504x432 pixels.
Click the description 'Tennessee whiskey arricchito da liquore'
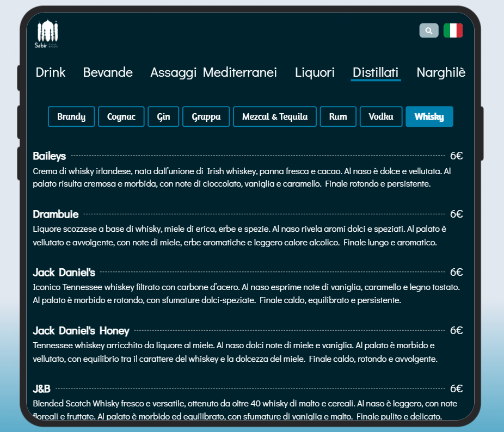(x=235, y=352)
